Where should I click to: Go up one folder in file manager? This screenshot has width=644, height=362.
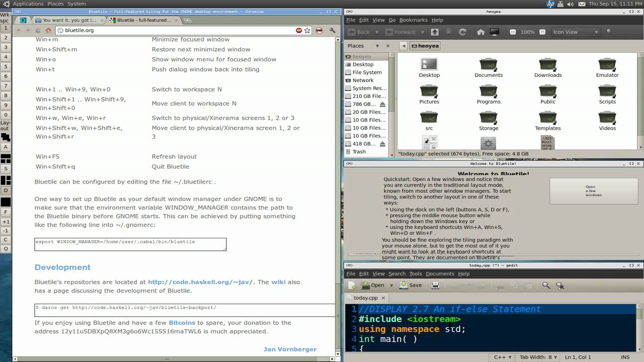[435, 32]
